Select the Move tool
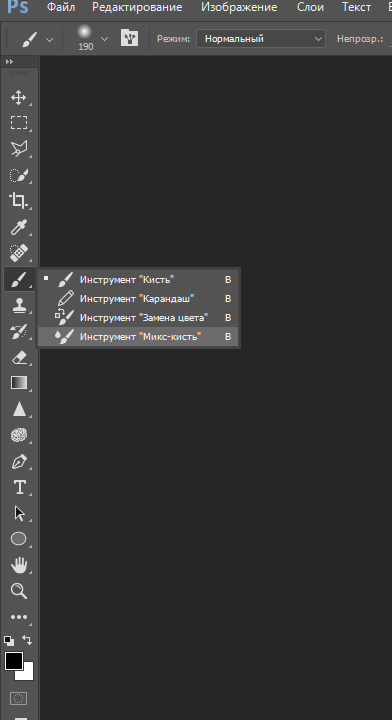 19,97
